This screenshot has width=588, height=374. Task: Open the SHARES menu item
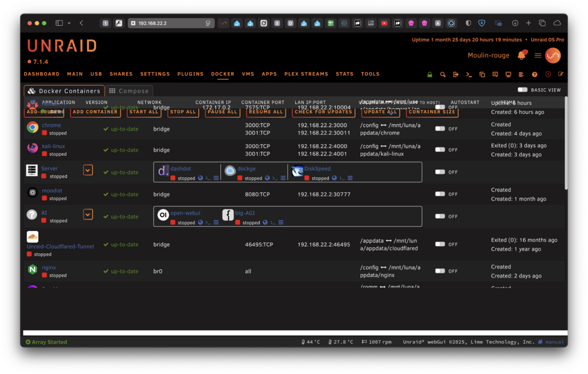coord(121,74)
